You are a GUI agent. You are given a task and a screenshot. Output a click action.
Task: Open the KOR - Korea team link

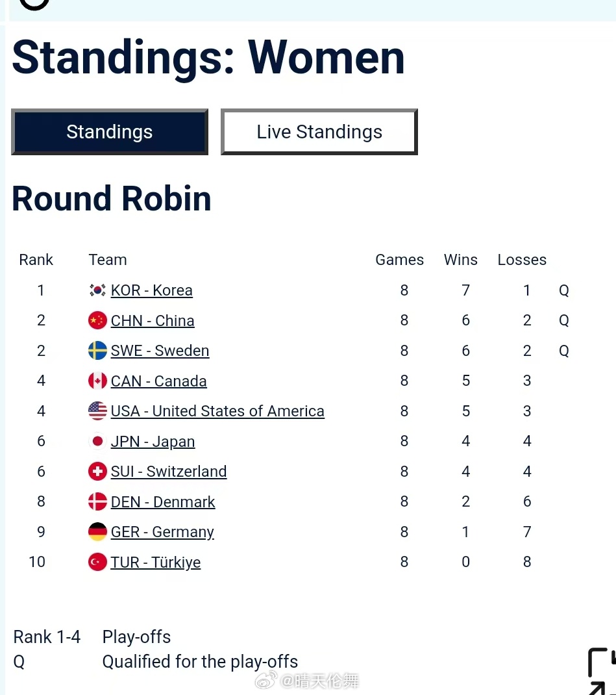151,291
